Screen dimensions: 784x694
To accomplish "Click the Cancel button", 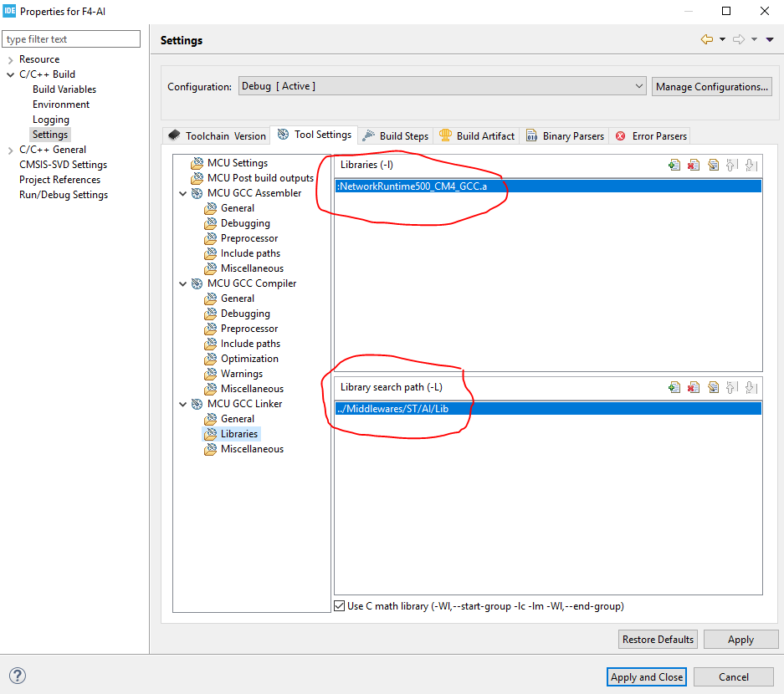I will click(734, 677).
